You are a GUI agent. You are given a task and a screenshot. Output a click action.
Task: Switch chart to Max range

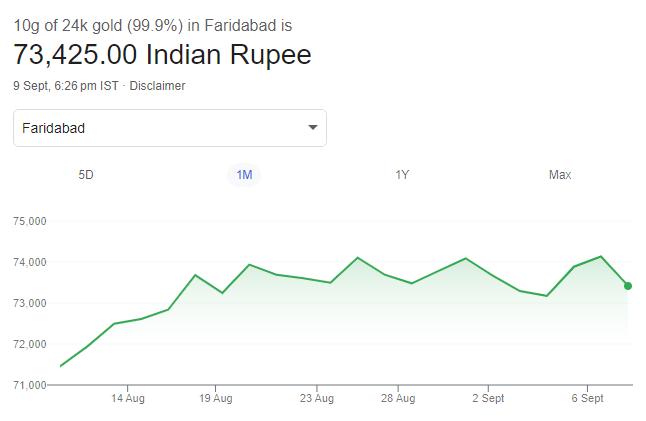(x=560, y=175)
